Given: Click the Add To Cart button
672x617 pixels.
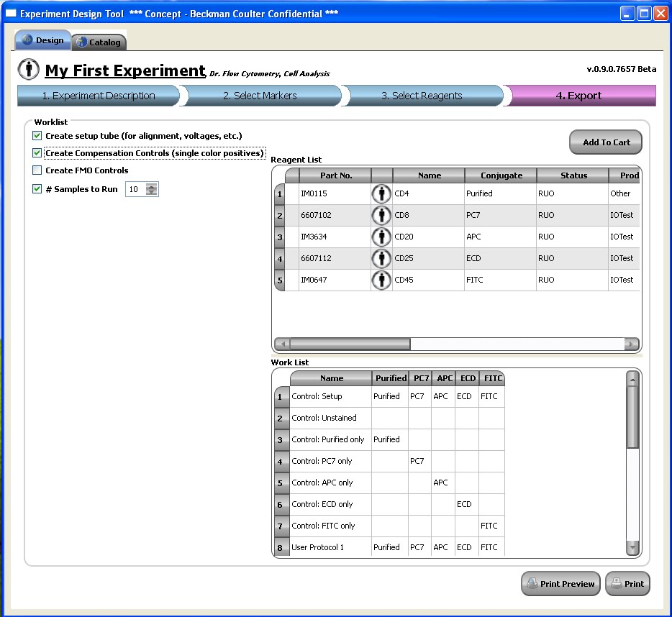Looking at the screenshot, I should pyautogui.click(x=606, y=142).
